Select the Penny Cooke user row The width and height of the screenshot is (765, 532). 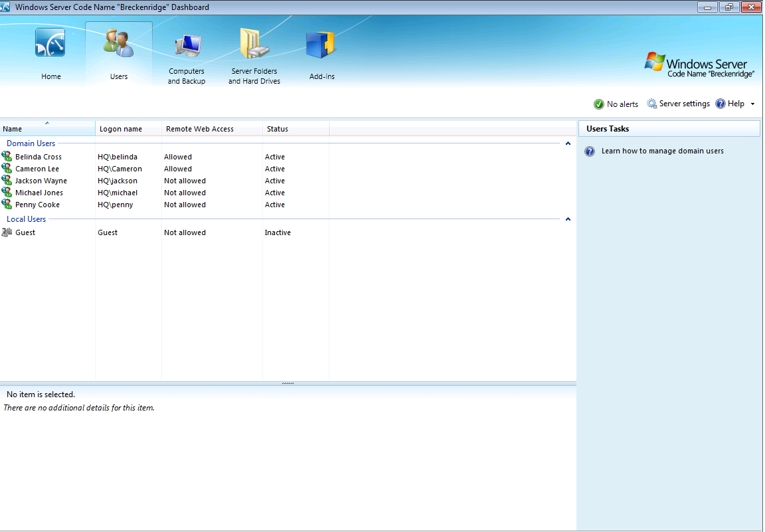tap(38, 205)
